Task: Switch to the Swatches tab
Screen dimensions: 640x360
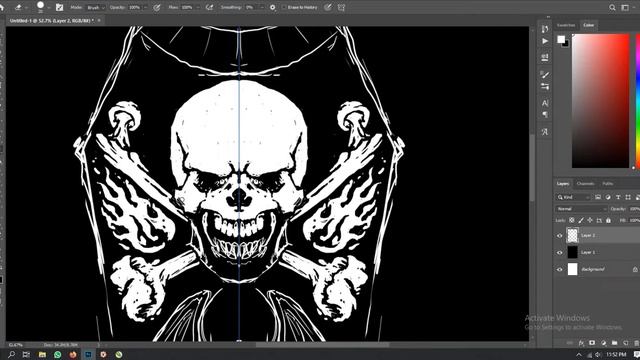Action: click(566, 25)
